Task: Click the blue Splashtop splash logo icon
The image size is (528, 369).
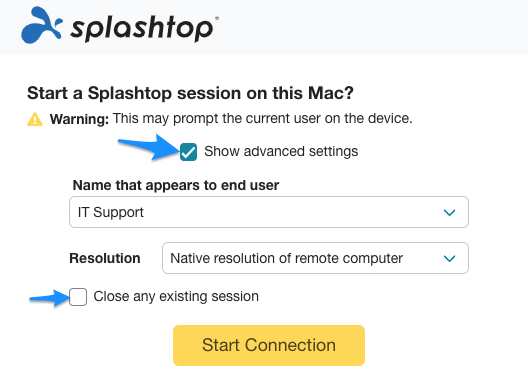Action: [x=42, y=26]
